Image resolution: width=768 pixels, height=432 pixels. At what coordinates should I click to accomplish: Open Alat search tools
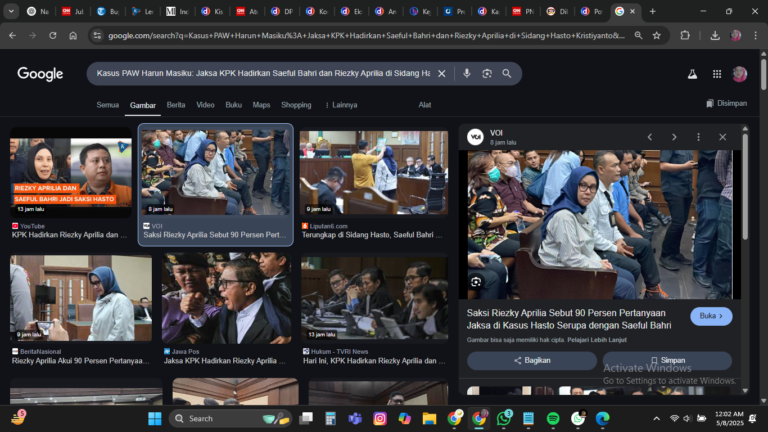click(425, 105)
